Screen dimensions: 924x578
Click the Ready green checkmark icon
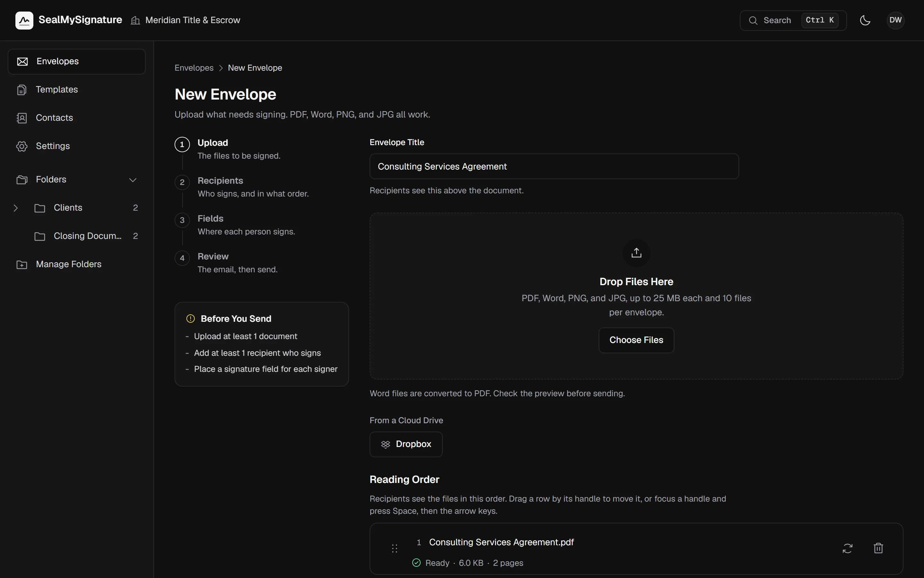[x=416, y=563]
